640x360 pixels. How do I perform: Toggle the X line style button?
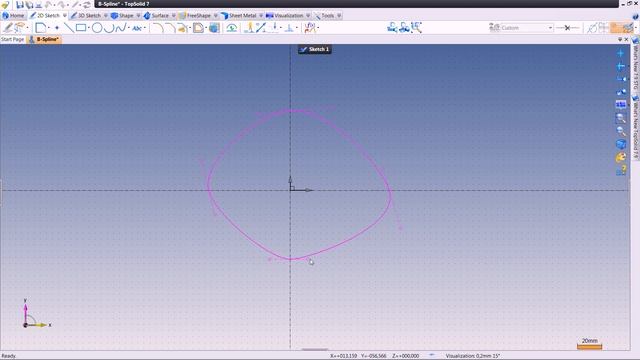pyautogui.click(x=567, y=28)
